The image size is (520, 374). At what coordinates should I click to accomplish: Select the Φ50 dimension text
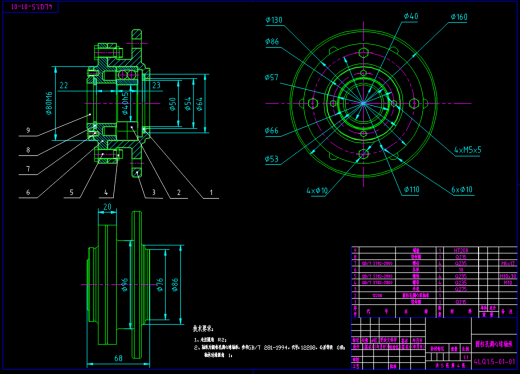point(172,104)
